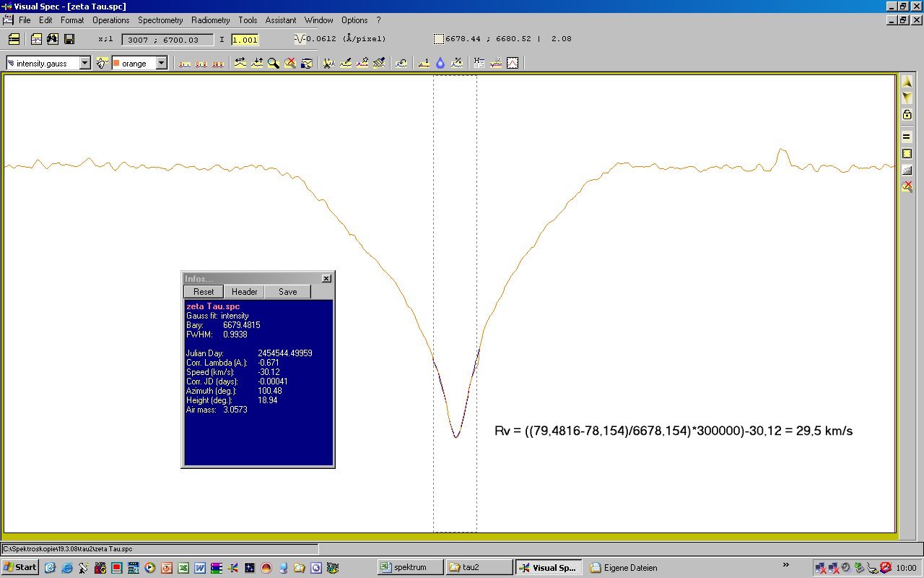
Task: Click the yellow intensity value field
Action: pyautogui.click(x=245, y=39)
